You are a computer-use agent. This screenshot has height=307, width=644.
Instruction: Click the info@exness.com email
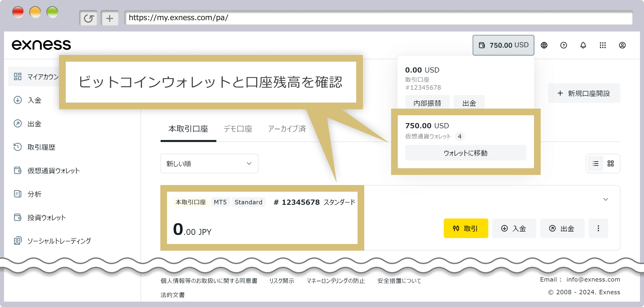click(593, 280)
